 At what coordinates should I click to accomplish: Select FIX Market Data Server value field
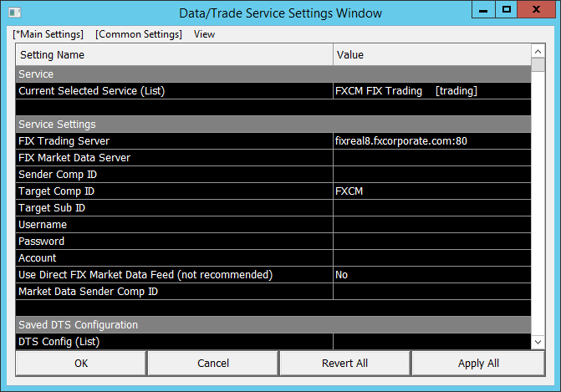click(x=432, y=158)
